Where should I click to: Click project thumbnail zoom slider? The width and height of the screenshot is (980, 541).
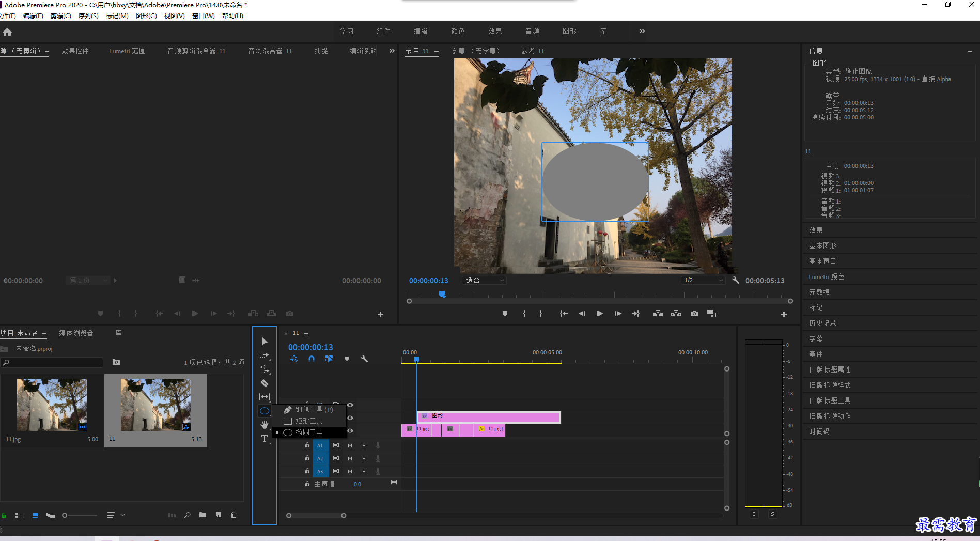[80, 515]
